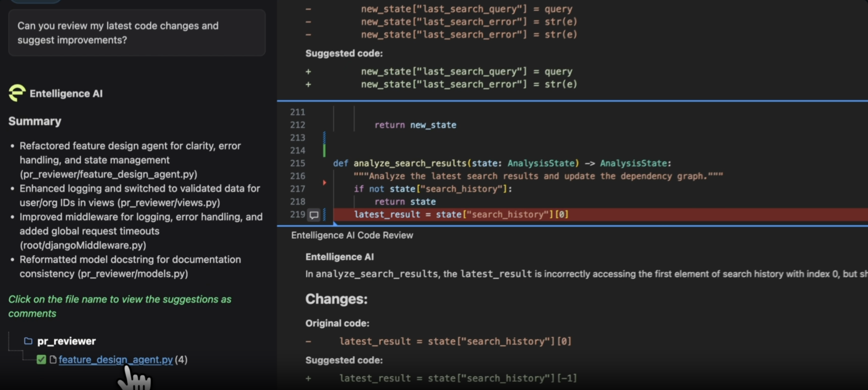Click the 'return new_state' code line

415,125
